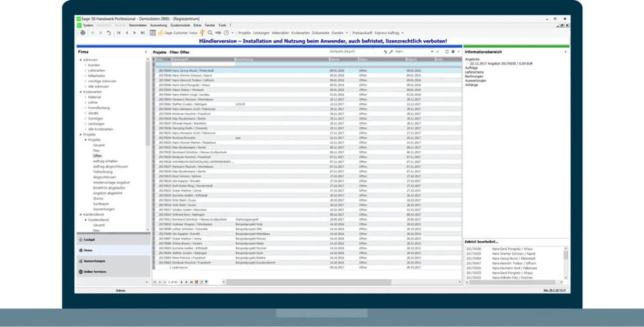Image resolution: width=644 pixels, height=327 pixels.
Task: Click the refresh icon in list header
Action: [447, 52]
